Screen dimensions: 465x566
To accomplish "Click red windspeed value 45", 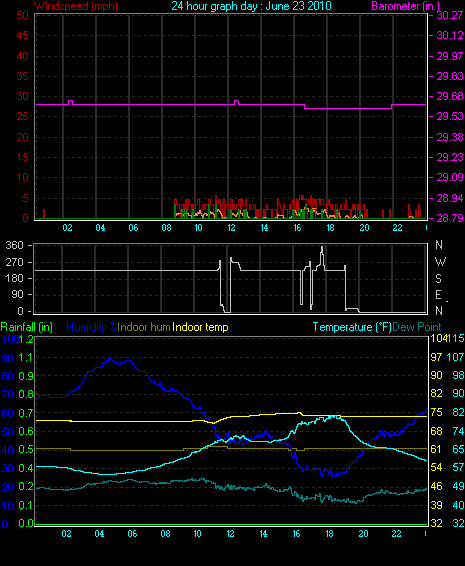I will tap(22, 35).
